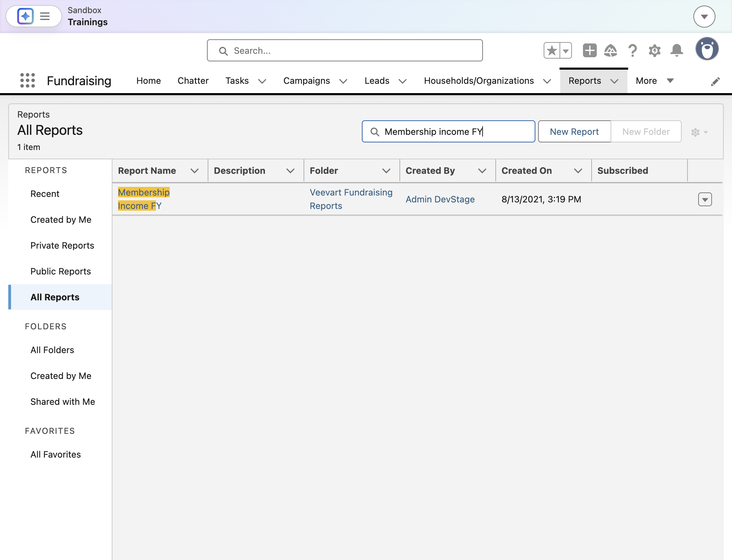Open list view settings gear
This screenshot has height=560, width=732.
pos(699,132)
